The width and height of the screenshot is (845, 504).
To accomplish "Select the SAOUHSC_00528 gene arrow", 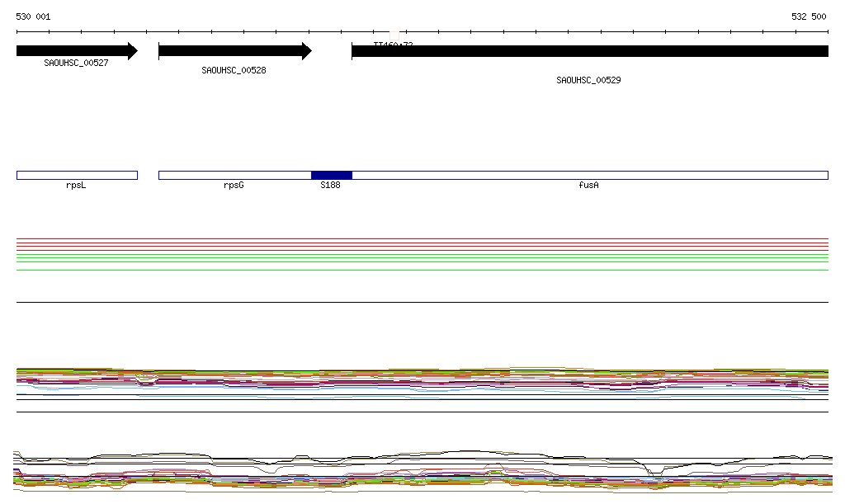I will tap(234, 51).
